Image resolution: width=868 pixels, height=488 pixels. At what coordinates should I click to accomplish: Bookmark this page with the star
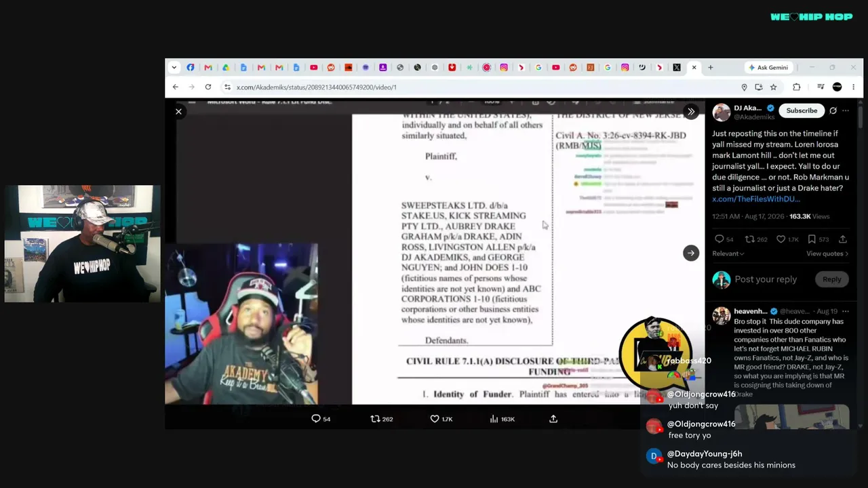[x=773, y=87]
